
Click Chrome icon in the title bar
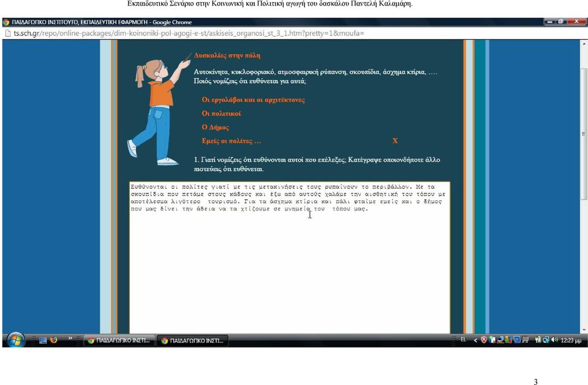[6, 22]
